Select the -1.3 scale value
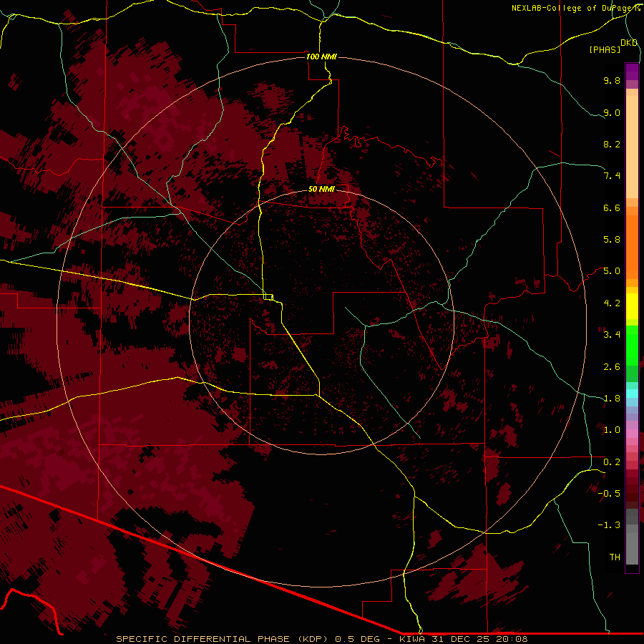This screenshot has height=644, width=644. coord(609,525)
